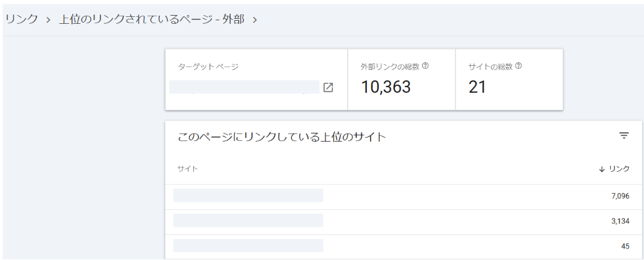Open the filter icon for the sites table

tap(623, 135)
